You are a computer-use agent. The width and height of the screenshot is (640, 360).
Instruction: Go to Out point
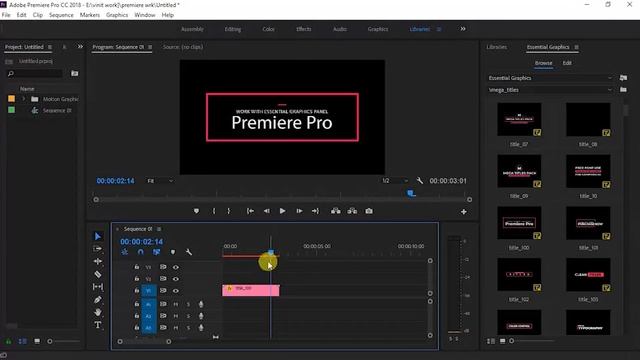(315, 211)
